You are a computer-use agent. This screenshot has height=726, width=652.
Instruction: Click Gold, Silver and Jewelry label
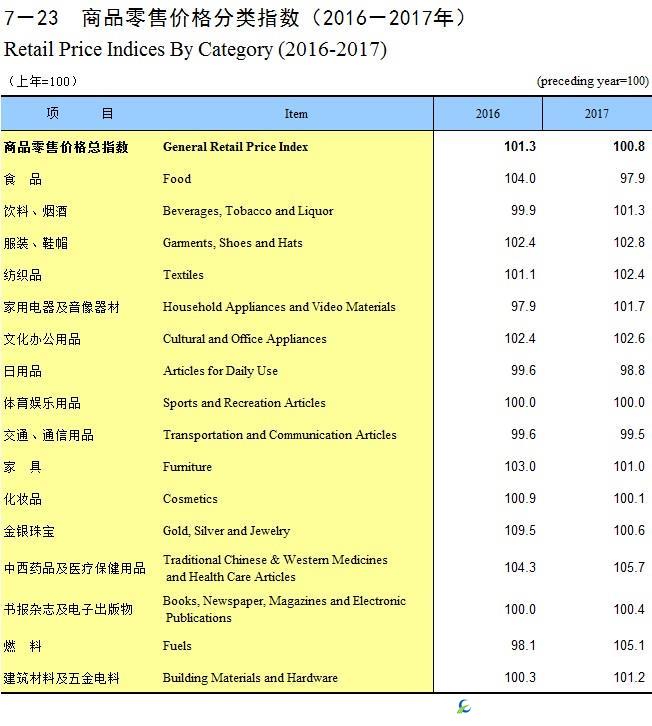226,531
